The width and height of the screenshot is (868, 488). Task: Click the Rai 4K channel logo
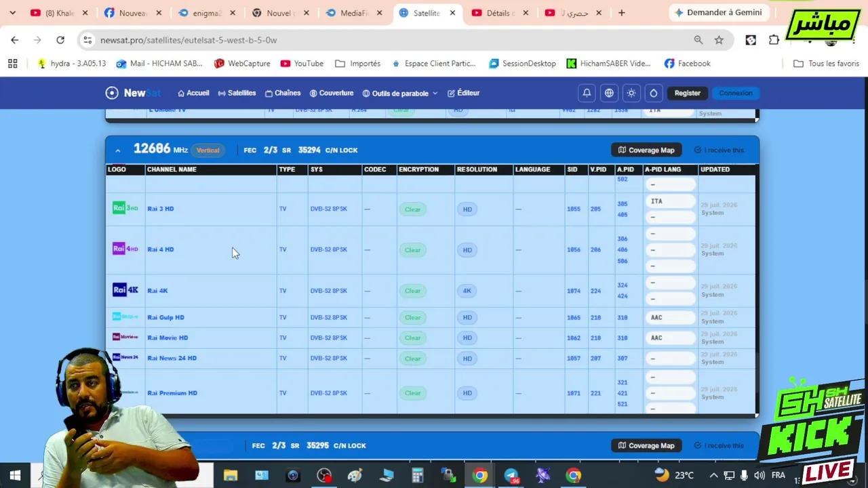125,290
